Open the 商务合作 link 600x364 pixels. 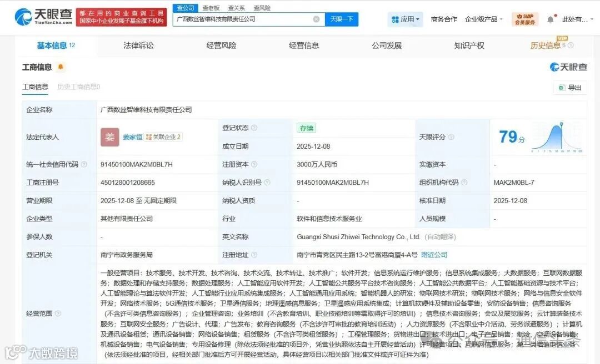click(x=444, y=19)
